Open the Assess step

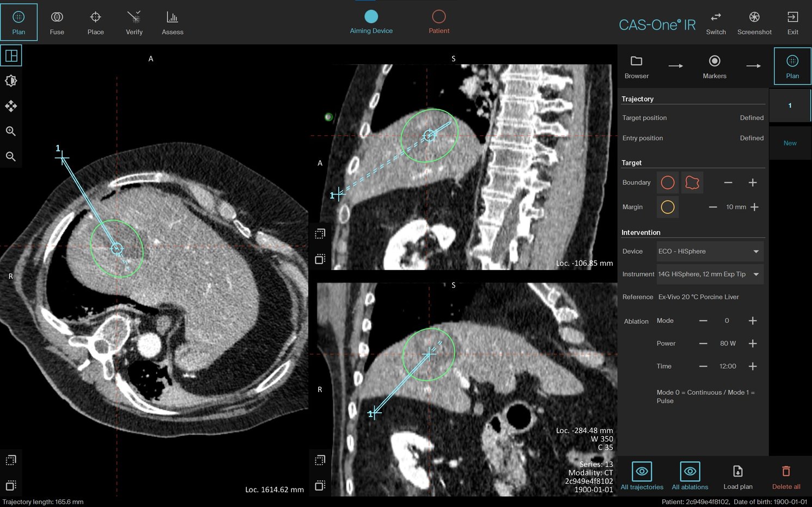point(172,22)
